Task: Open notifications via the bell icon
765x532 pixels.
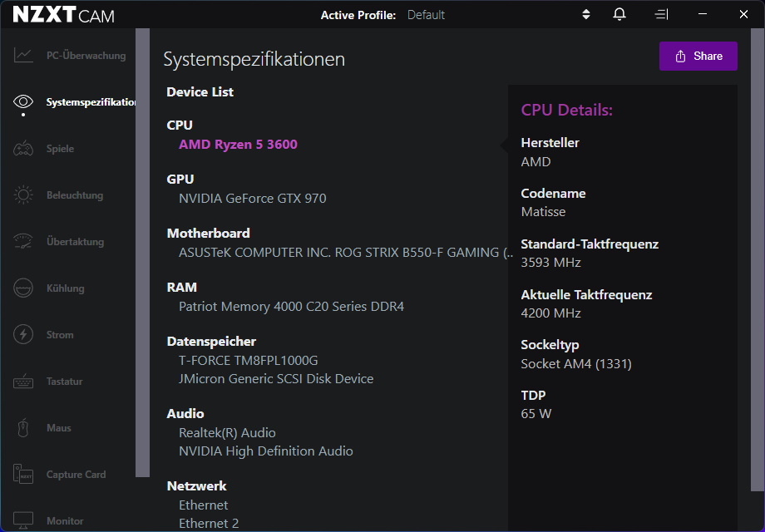Action: coord(619,14)
